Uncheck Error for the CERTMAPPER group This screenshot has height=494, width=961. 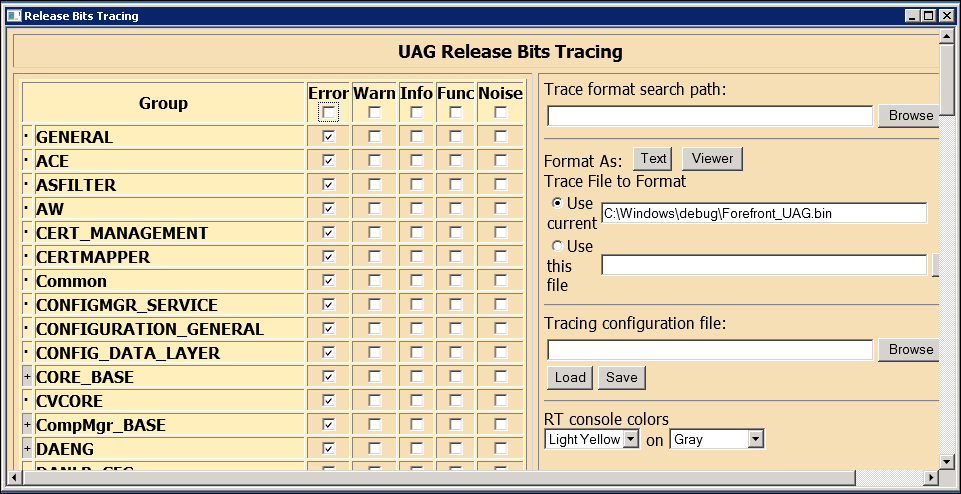(329, 256)
